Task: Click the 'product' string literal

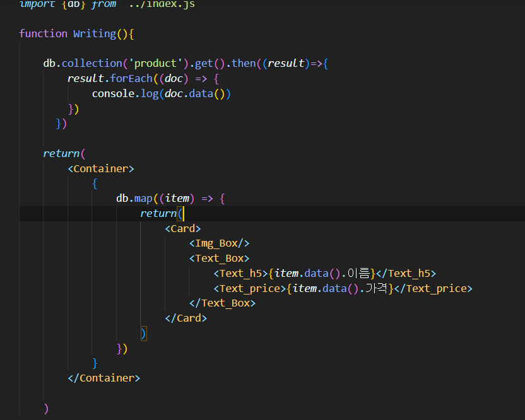Action: coord(155,63)
